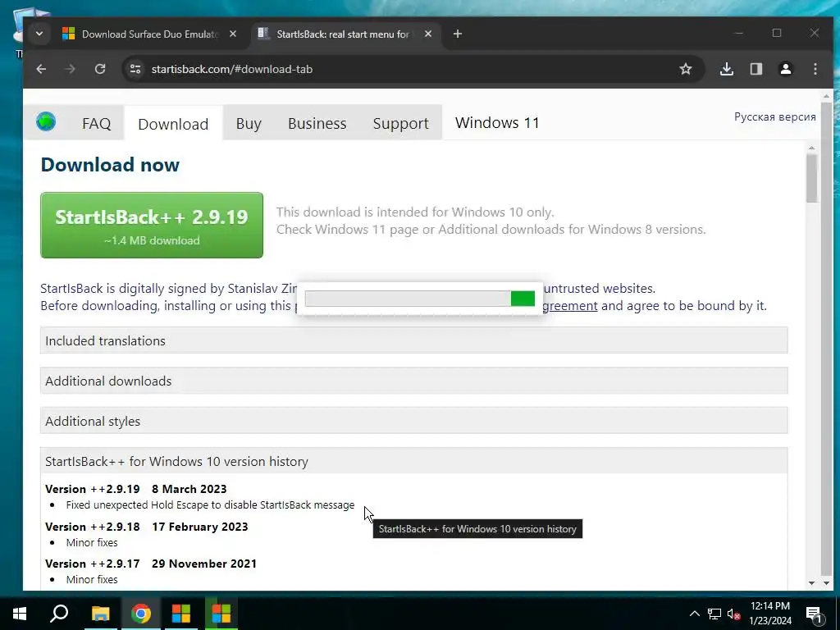Switch to Download Surface Duo Emulator tab
The height and width of the screenshot is (630, 840).
point(150,34)
